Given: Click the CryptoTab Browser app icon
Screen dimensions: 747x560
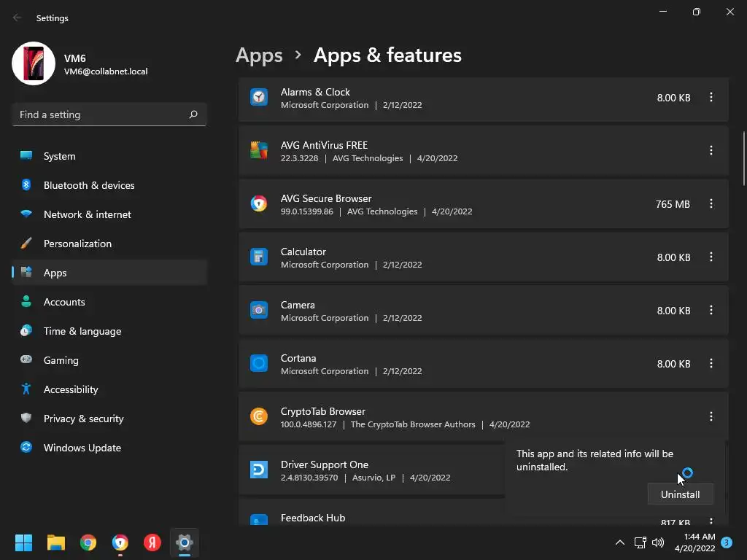Looking at the screenshot, I should (259, 416).
